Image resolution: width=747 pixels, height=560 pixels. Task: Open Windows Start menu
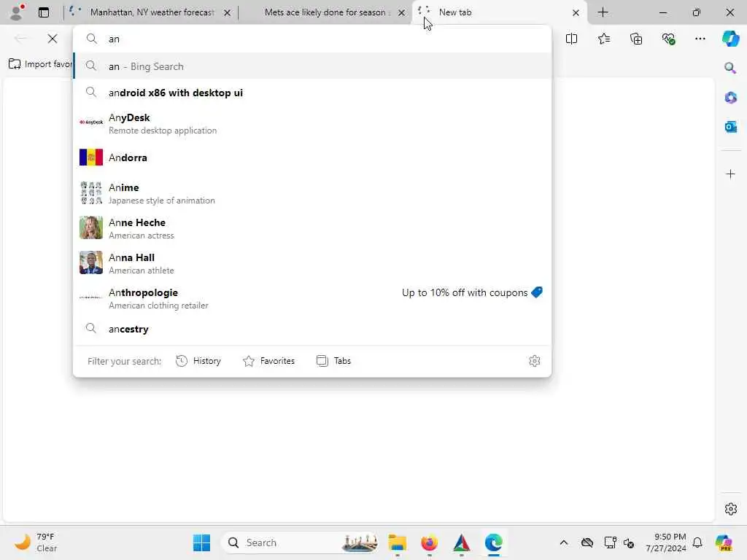201,542
